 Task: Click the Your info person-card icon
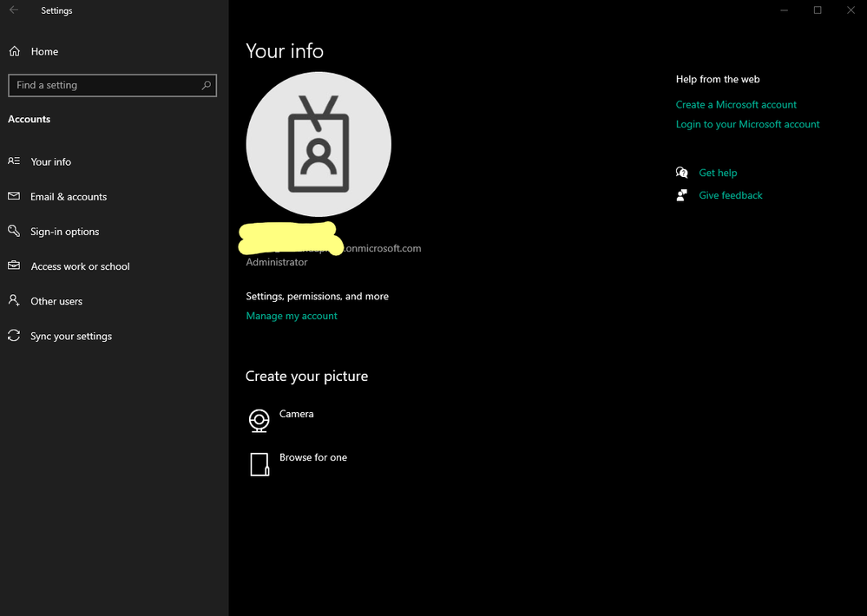point(14,161)
